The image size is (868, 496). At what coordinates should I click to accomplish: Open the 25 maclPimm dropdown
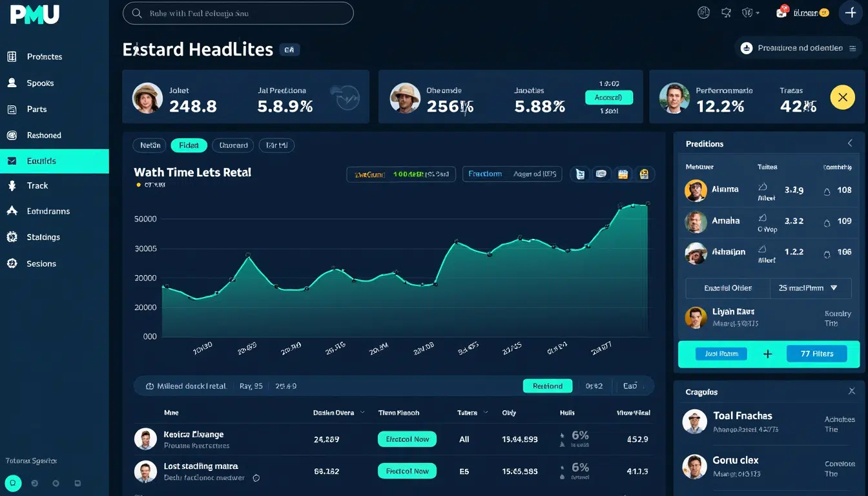(811, 288)
